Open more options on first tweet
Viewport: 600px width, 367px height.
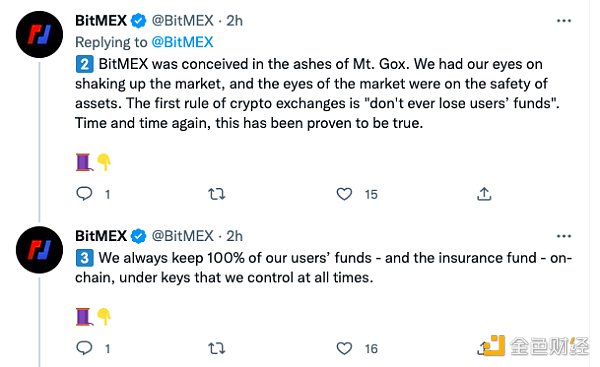[564, 21]
